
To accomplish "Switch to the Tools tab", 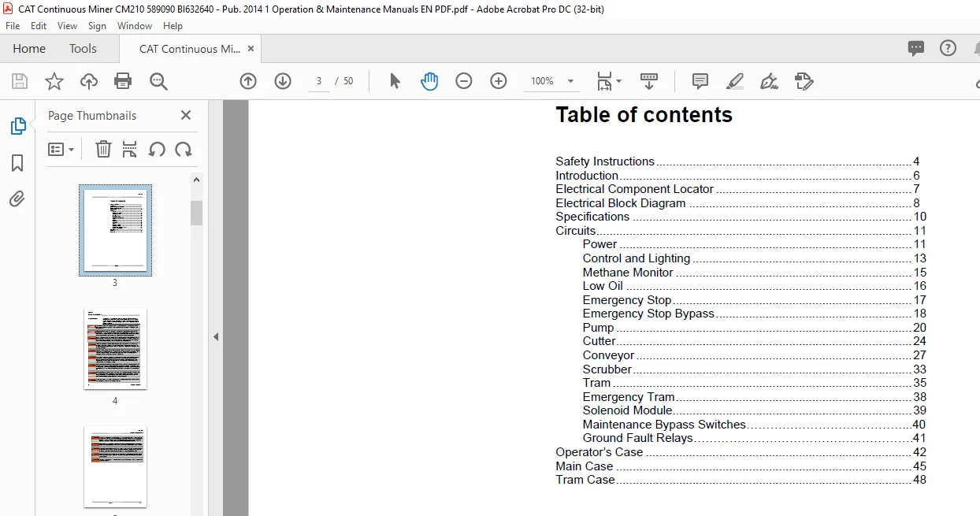I will click(x=83, y=49).
